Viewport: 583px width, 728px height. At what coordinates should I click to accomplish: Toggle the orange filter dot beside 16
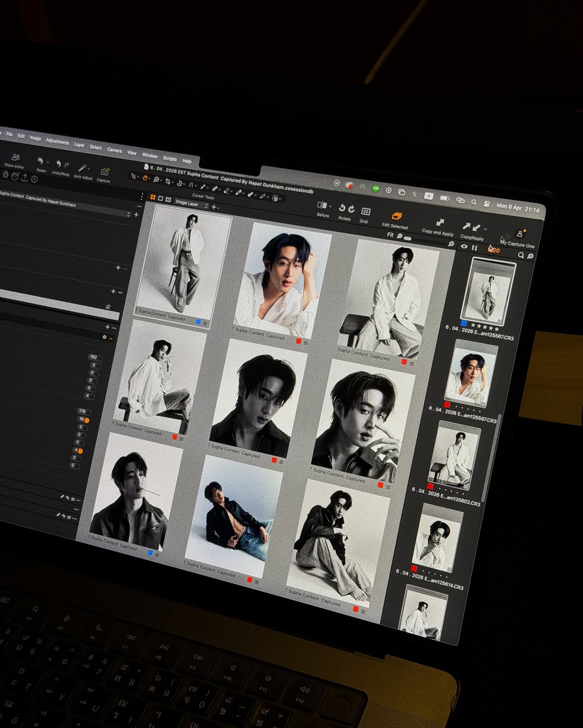tap(86, 420)
